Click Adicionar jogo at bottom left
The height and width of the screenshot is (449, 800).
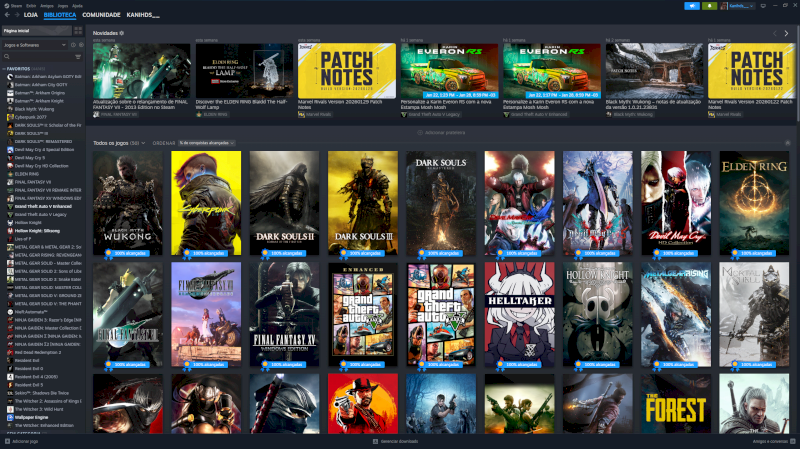tap(24, 440)
